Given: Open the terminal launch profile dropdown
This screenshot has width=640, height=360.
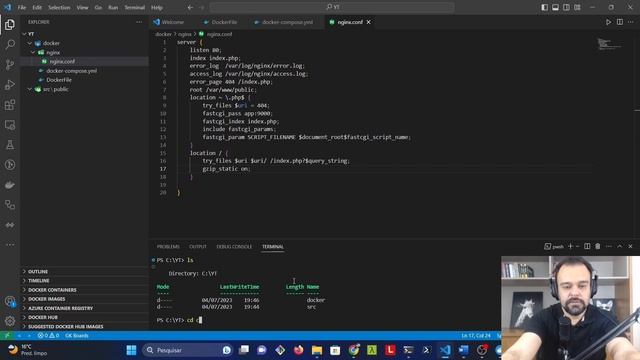Looking at the screenshot, I should point(578,247).
